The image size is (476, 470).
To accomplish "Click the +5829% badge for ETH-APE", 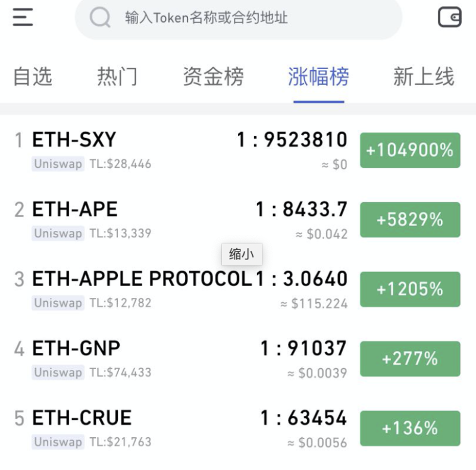I will [410, 220].
